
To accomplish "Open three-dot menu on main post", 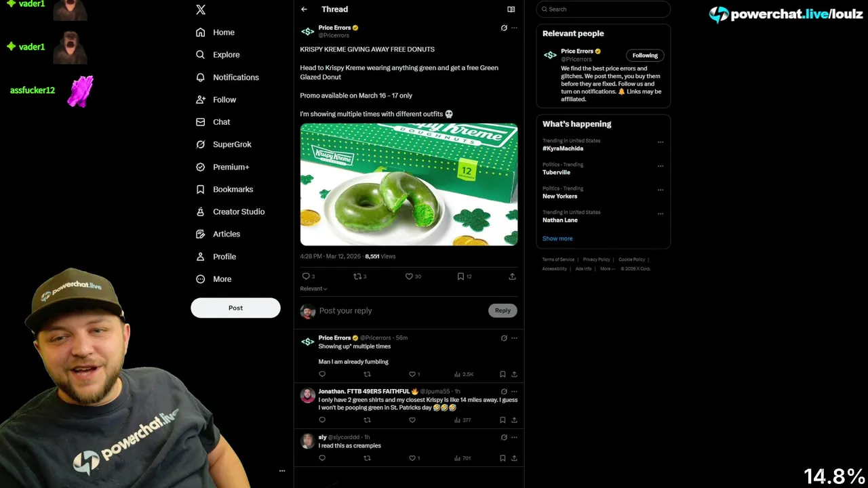I will coord(514,28).
